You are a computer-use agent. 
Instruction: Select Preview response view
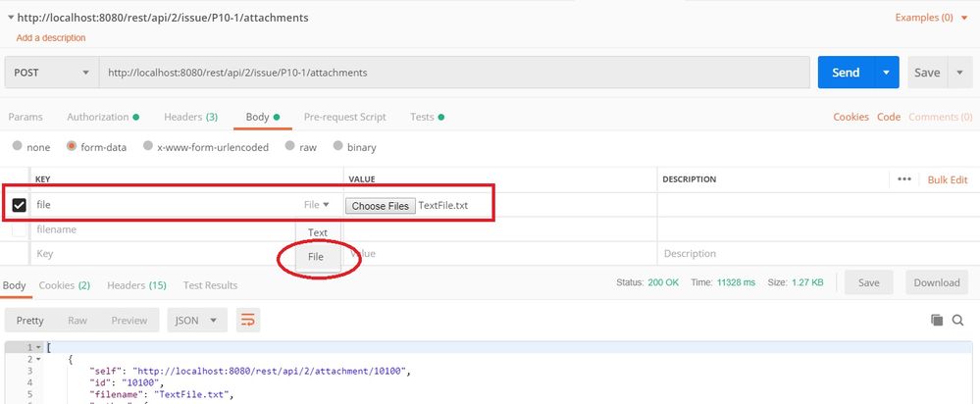pos(129,321)
